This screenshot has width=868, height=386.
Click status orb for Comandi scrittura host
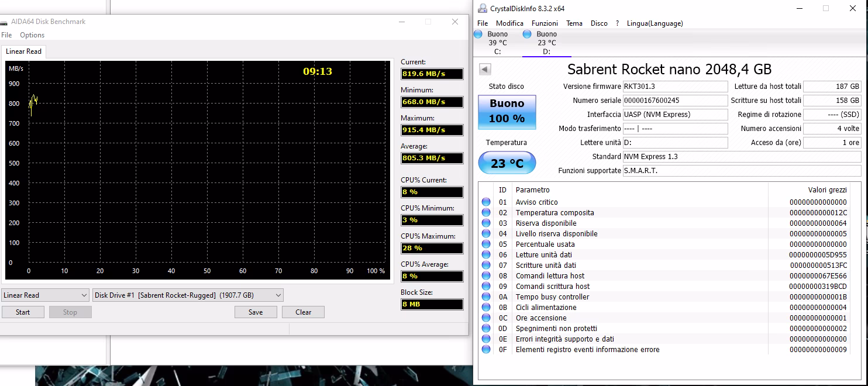coord(486,286)
